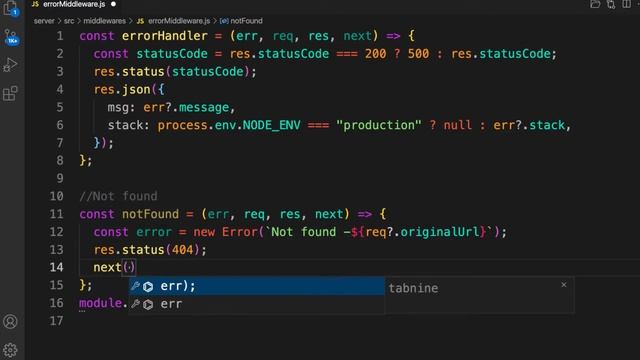Open the Manage gear icon
The width and height of the screenshot is (640, 360).
(10, 350)
